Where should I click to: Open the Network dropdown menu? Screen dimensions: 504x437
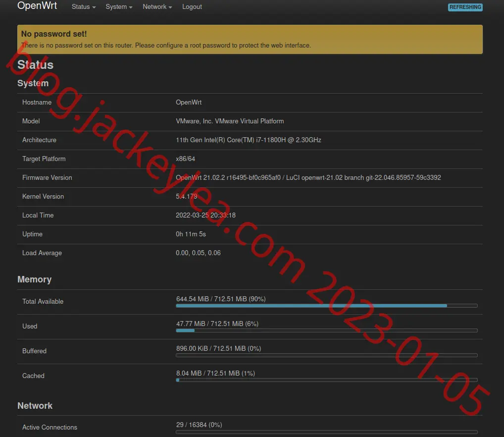(157, 7)
